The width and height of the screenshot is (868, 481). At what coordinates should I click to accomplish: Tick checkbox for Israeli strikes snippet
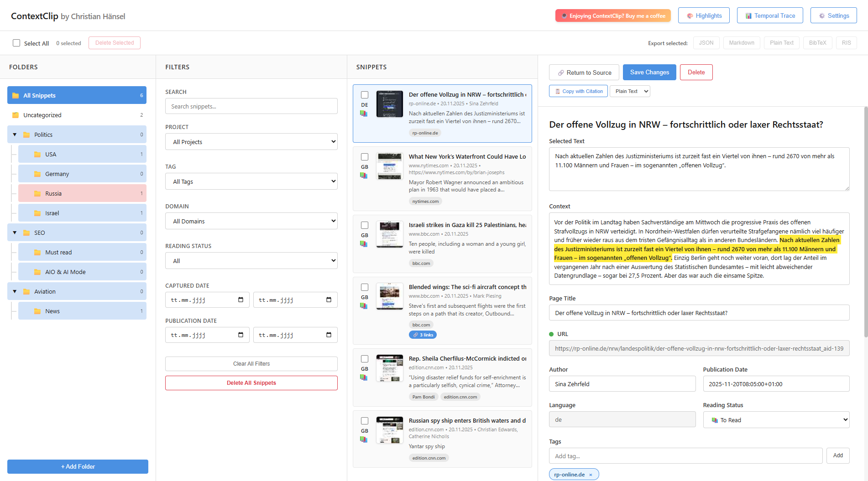(365, 225)
